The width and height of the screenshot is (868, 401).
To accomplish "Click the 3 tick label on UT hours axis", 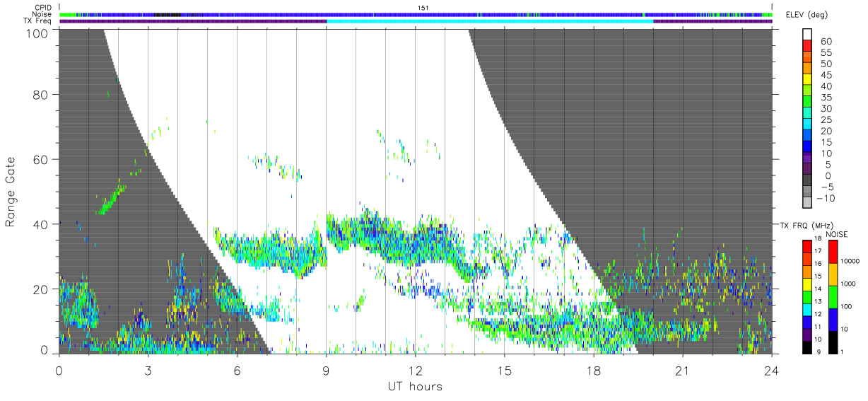I will (x=148, y=371).
